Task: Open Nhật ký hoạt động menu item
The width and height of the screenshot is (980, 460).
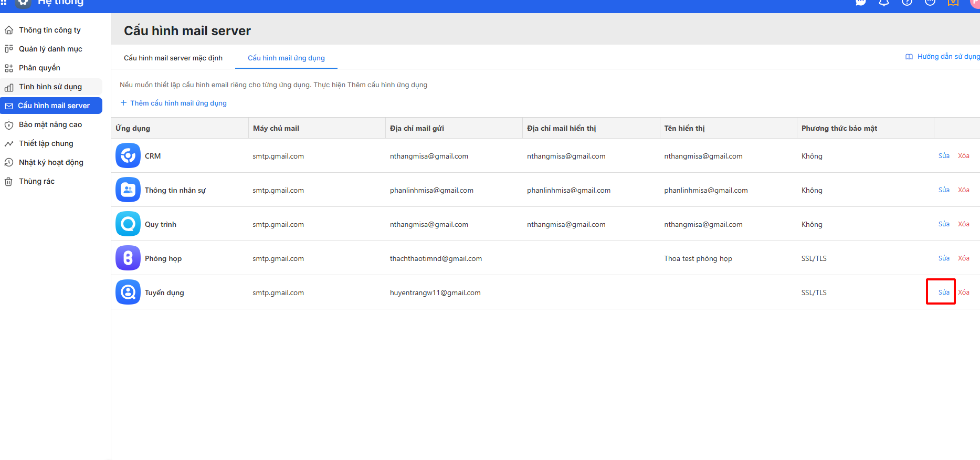Action: (51, 162)
